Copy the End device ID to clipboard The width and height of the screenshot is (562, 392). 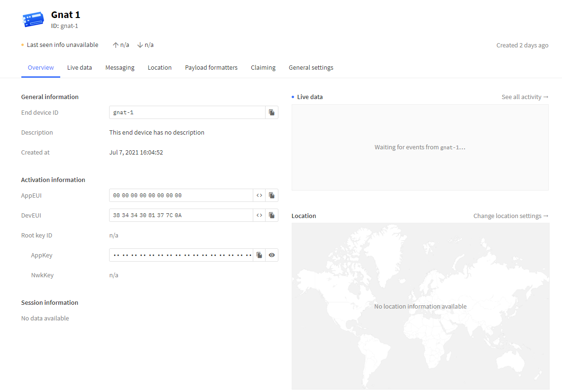272,112
